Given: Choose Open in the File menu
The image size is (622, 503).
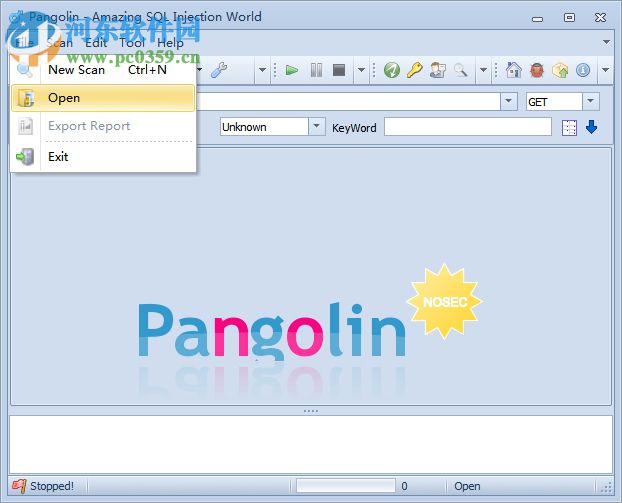Looking at the screenshot, I should pyautogui.click(x=103, y=98).
